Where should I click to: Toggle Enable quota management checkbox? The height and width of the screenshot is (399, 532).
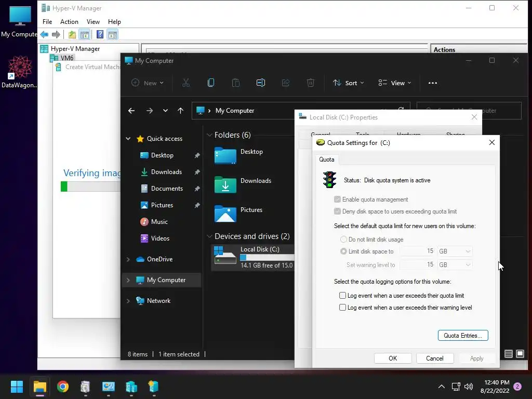[x=337, y=199]
